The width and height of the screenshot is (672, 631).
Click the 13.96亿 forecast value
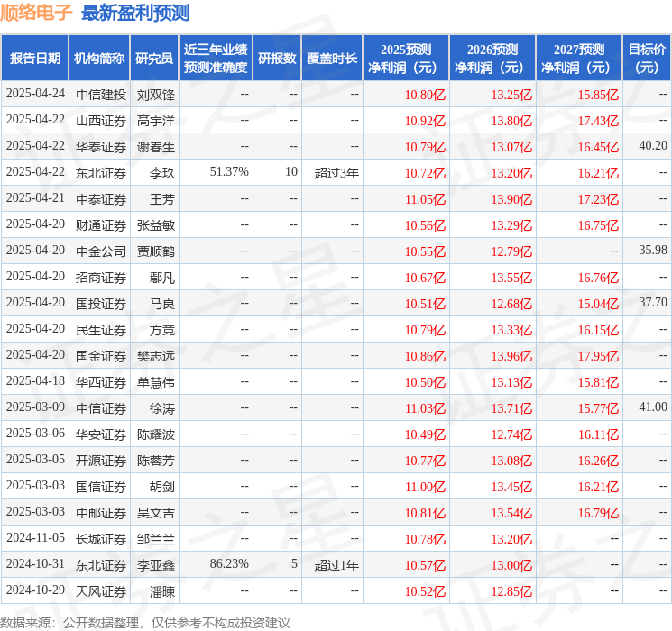511,356
